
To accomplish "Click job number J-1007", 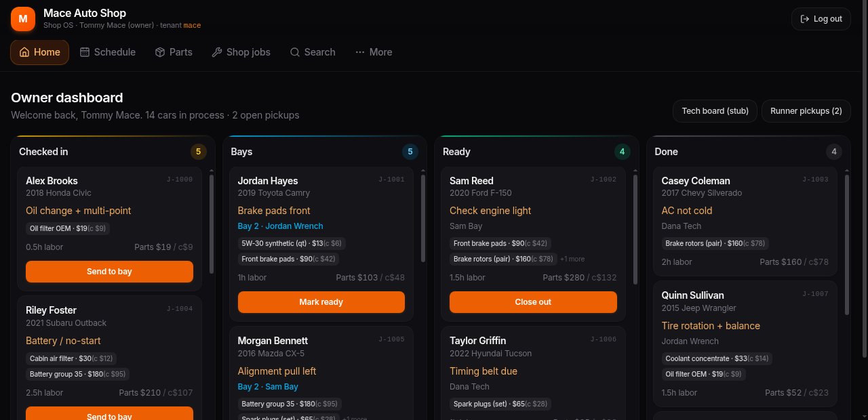I will (x=815, y=294).
